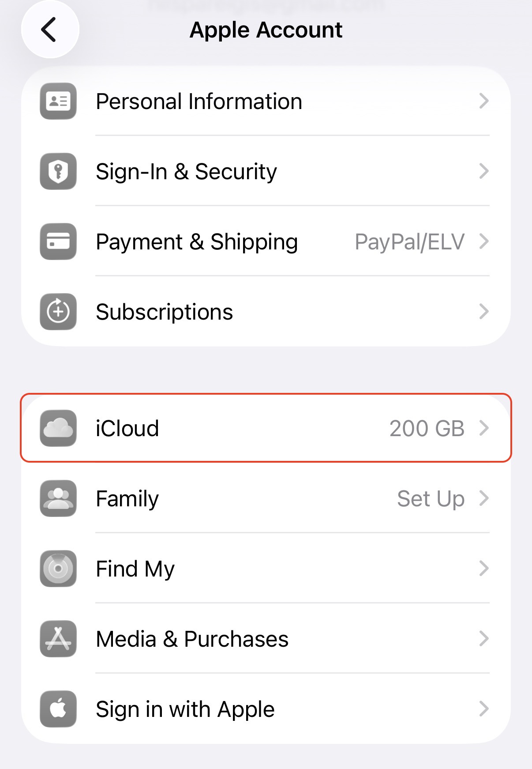Tap the Family people icon
This screenshot has width=532, height=769.
pos(58,498)
